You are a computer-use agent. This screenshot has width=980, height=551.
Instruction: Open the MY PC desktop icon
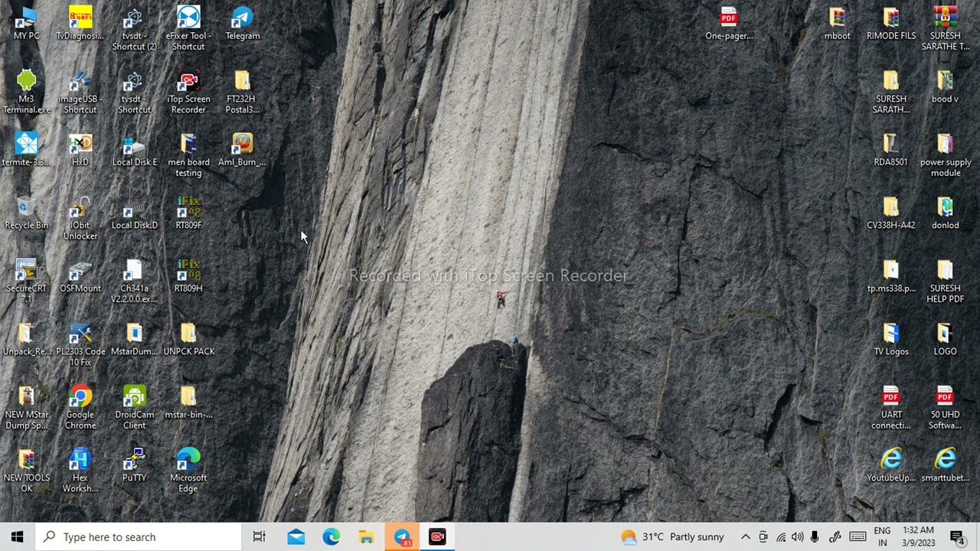26,23
